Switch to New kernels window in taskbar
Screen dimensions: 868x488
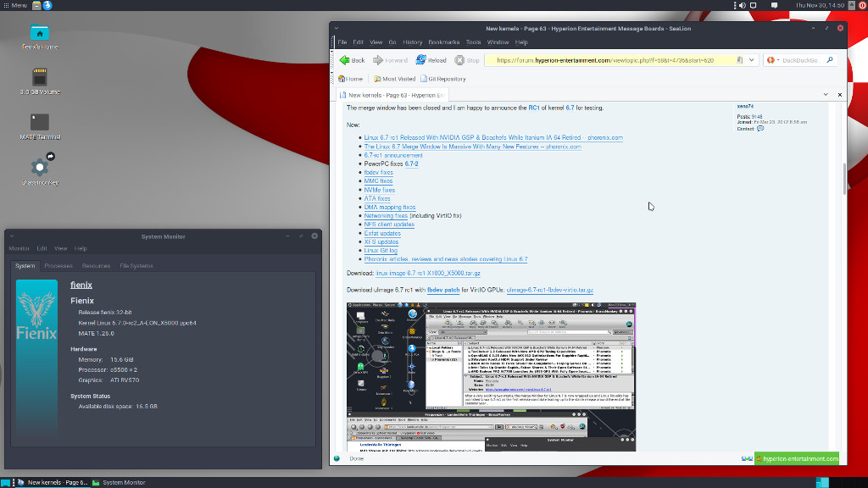(x=52, y=482)
